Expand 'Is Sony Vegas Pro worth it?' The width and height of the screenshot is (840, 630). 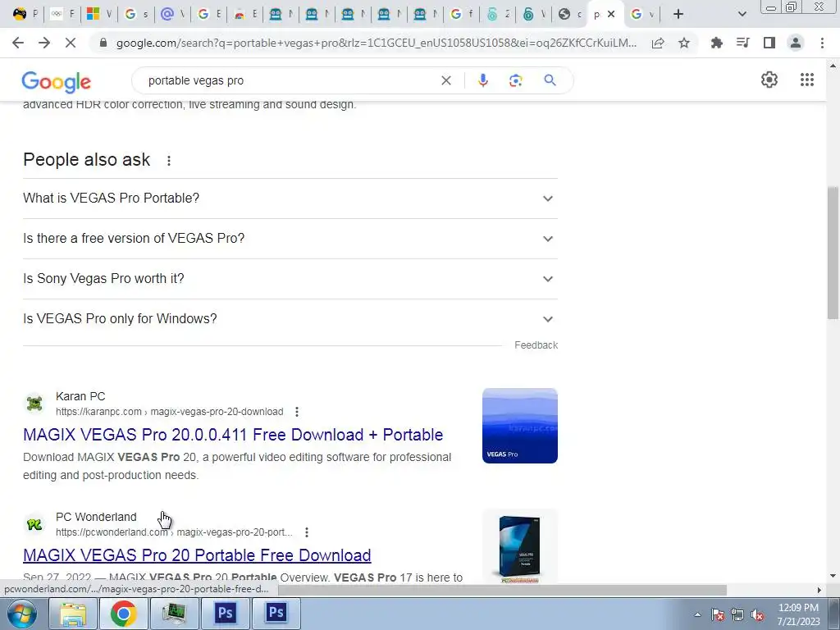pos(290,279)
